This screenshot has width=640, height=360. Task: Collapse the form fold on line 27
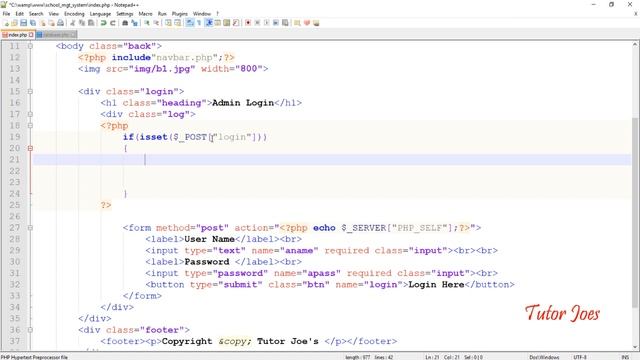click(x=30, y=228)
